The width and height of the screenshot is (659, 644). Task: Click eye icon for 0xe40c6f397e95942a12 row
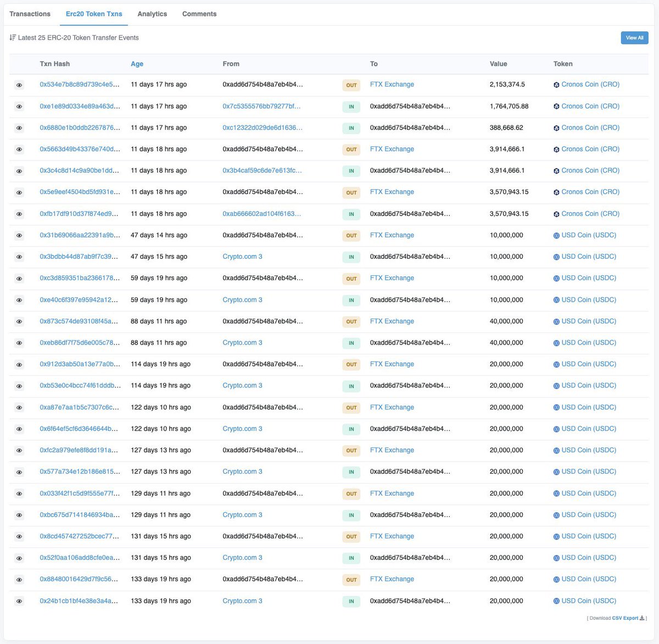coord(19,300)
